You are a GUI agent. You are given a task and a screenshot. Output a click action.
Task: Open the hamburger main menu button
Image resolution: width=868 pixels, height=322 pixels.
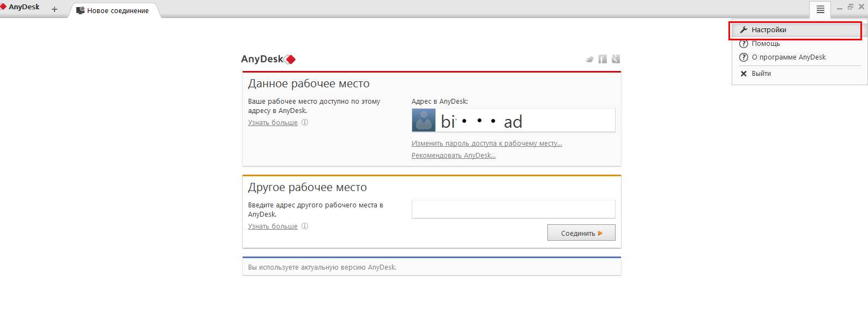[x=820, y=9]
